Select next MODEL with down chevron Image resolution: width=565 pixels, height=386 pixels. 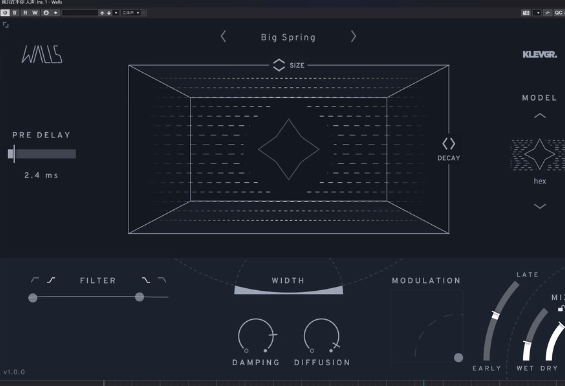540,206
